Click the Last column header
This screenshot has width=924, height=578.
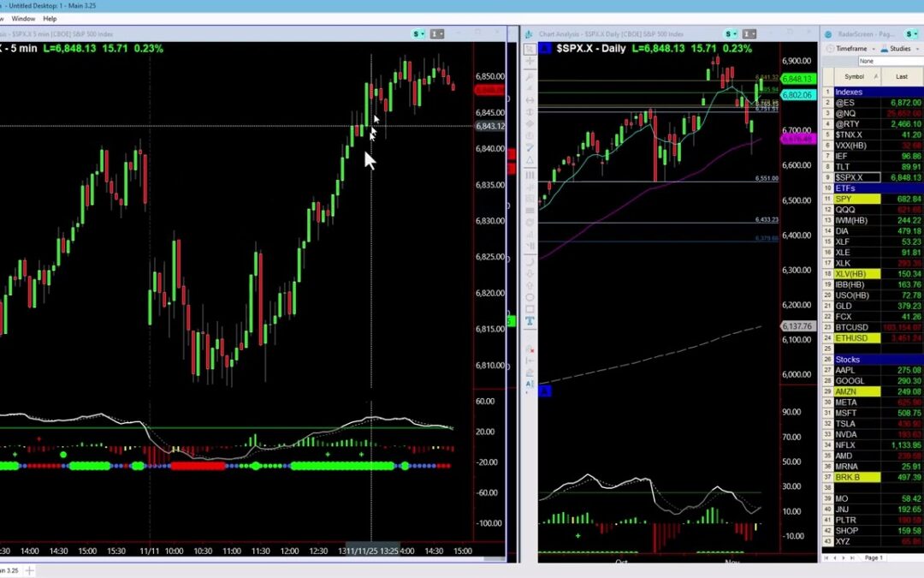[x=901, y=76]
